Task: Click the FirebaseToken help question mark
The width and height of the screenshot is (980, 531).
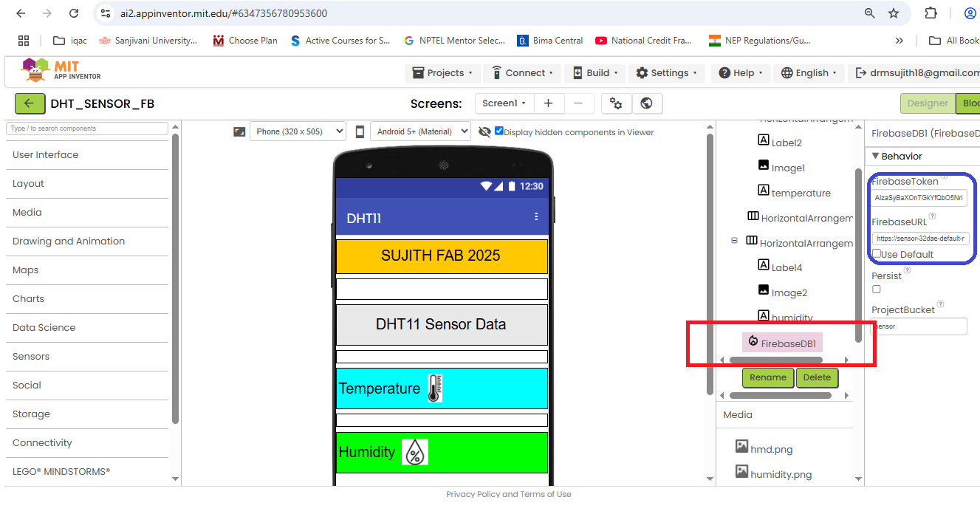Action: point(945,177)
